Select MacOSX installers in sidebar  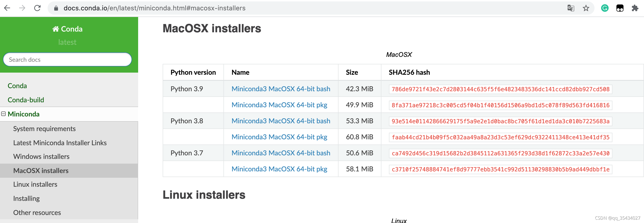41,171
